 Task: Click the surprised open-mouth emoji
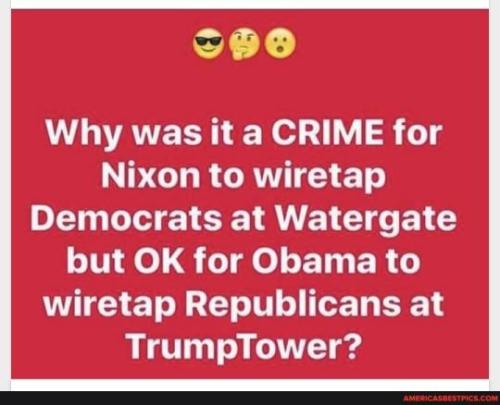coord(280,44)
